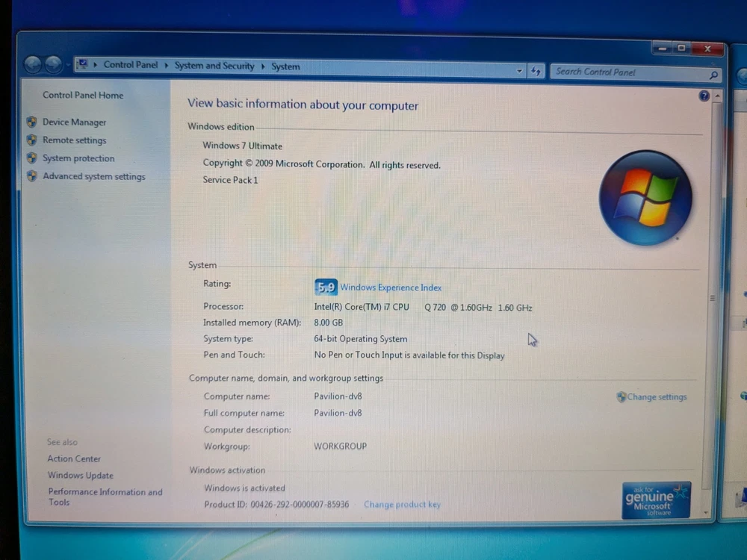This screenshot has height=560, width=747.
Task: Click the genuine Microsoft software badge
Action: [656, 500]
